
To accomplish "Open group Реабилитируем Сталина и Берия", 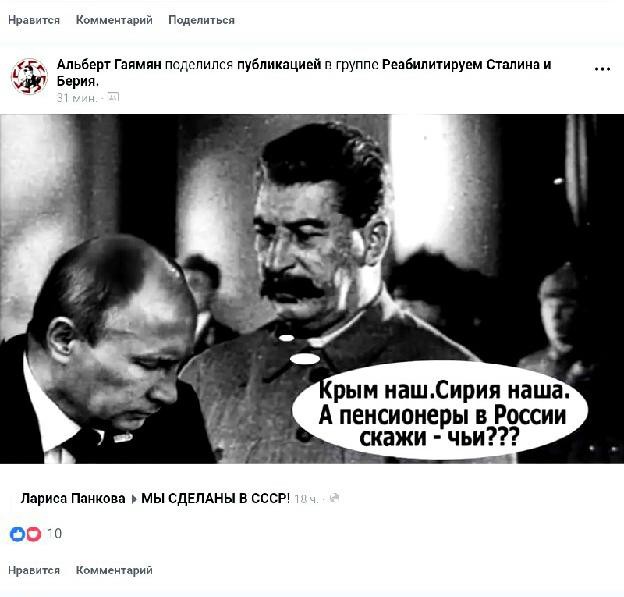I will pos(304,72).
